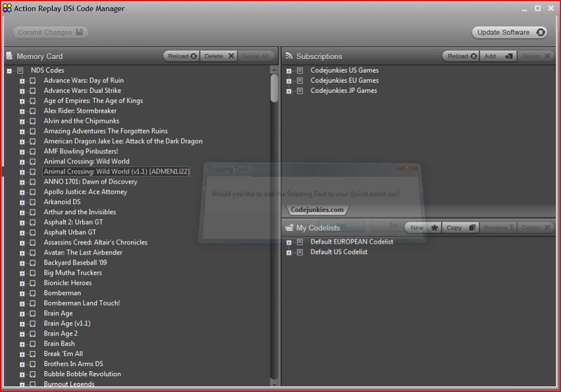This screenshot has width=561, height=392.
Task: Click the game icon beside AMF Bowling Pinbusters!
Action: click(x=33, y=152)
